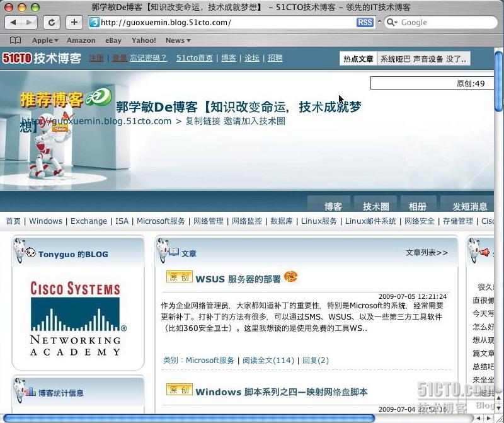Viewport: 504px width, 423px height.
Task: Click the orange recommended badge beside the WSUS title
Action: (x=290, y=277)
